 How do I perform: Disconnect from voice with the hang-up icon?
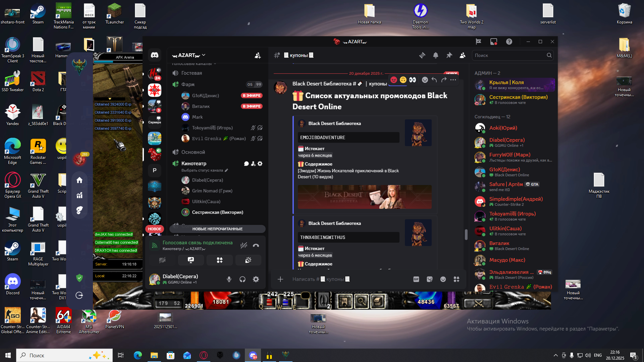click(256, 245)
